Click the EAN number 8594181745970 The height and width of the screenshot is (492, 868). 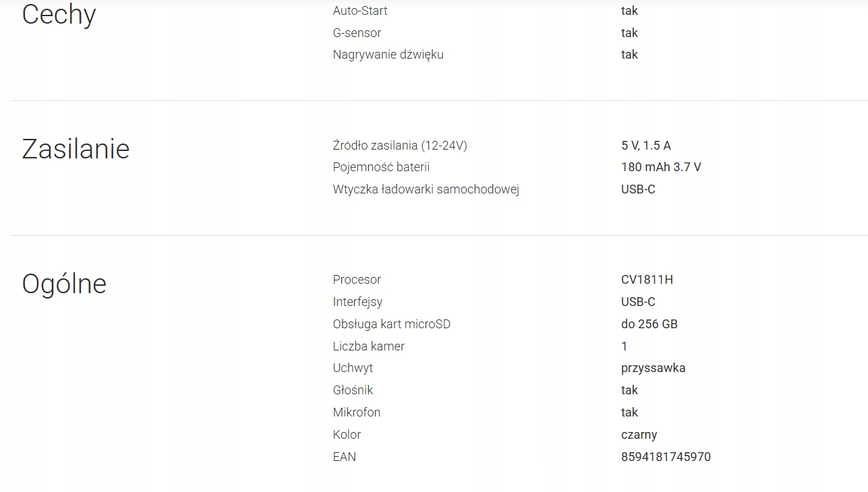point(666,457)
